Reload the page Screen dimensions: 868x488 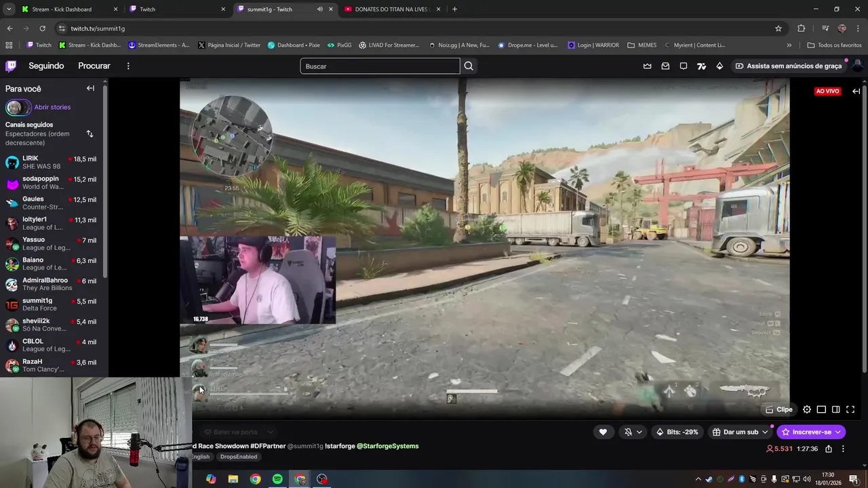point(42,28)
